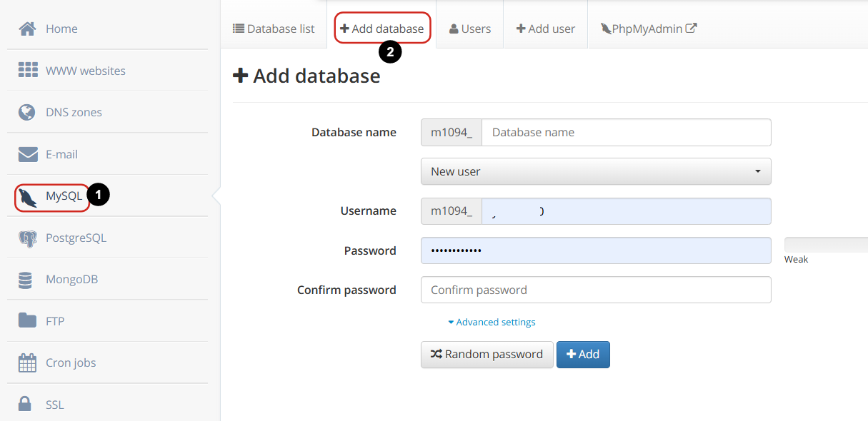Viewport: 868px width, 421px height.
Task: Select the MongoDB database stack icon
Action: [x=26, y=280]
